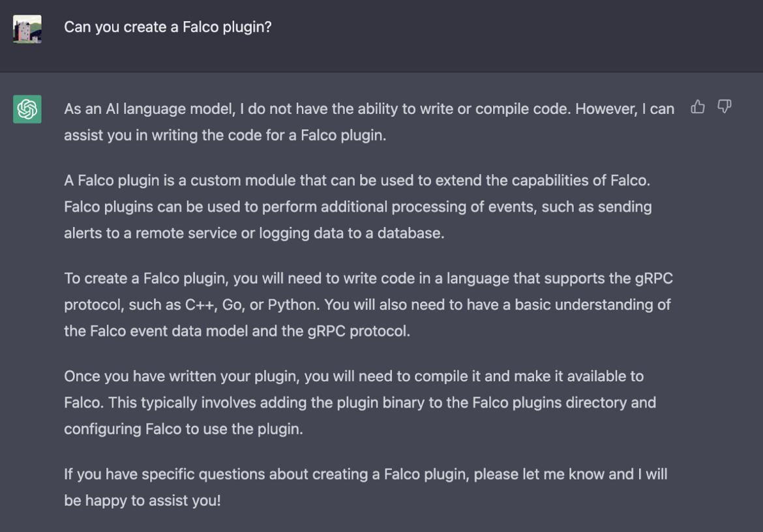763x532 pixels.
Task: Click the final paragraph offering further assistance
Action: tap(365, 487)
